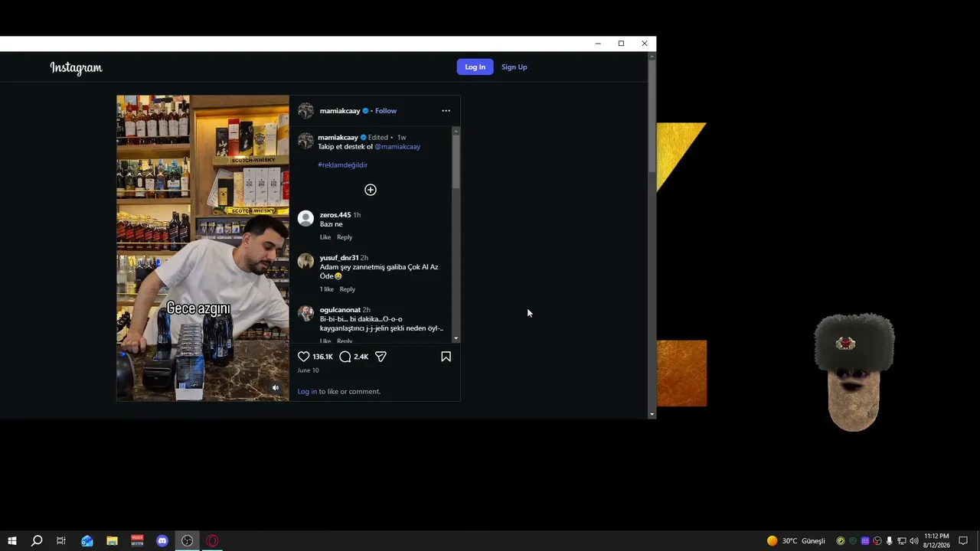This screenshot has height=551, width=980.
Task: Share the post with the paper plane icon
Action: coord(381,357)
